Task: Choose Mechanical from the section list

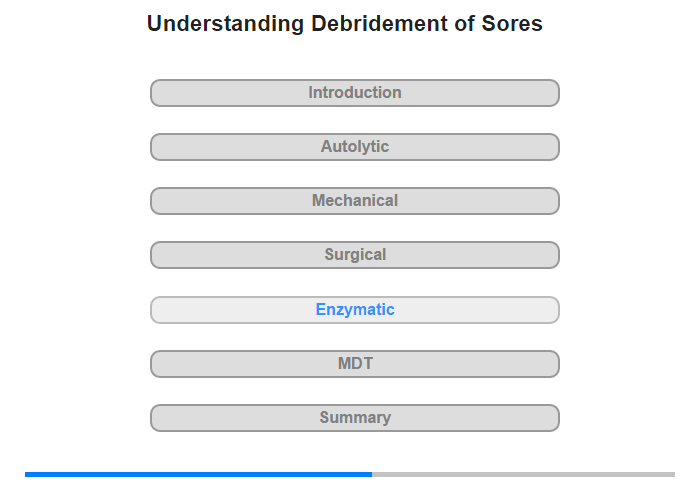Action: coord(355,201)
